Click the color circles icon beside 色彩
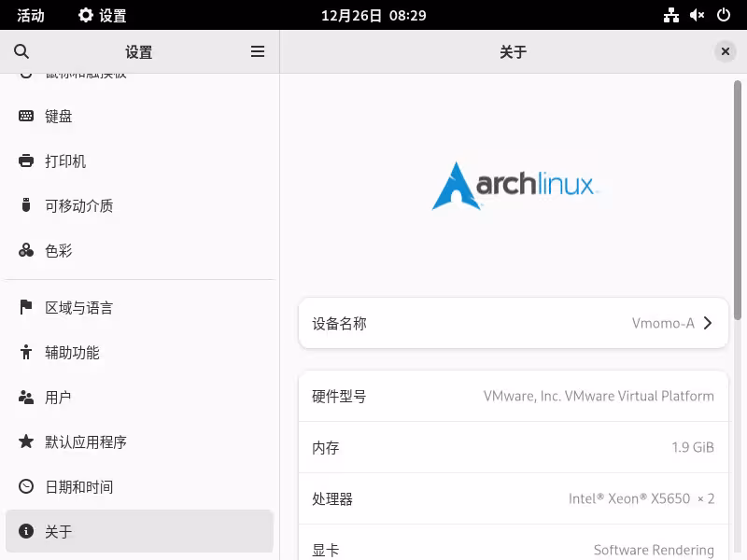 26,250
